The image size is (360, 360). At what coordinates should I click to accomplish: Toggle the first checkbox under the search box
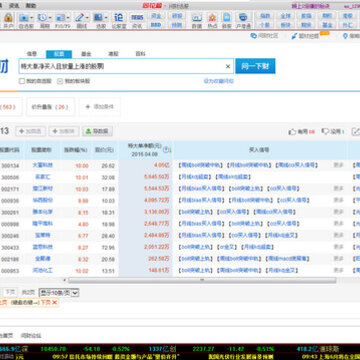pos(22,81)
